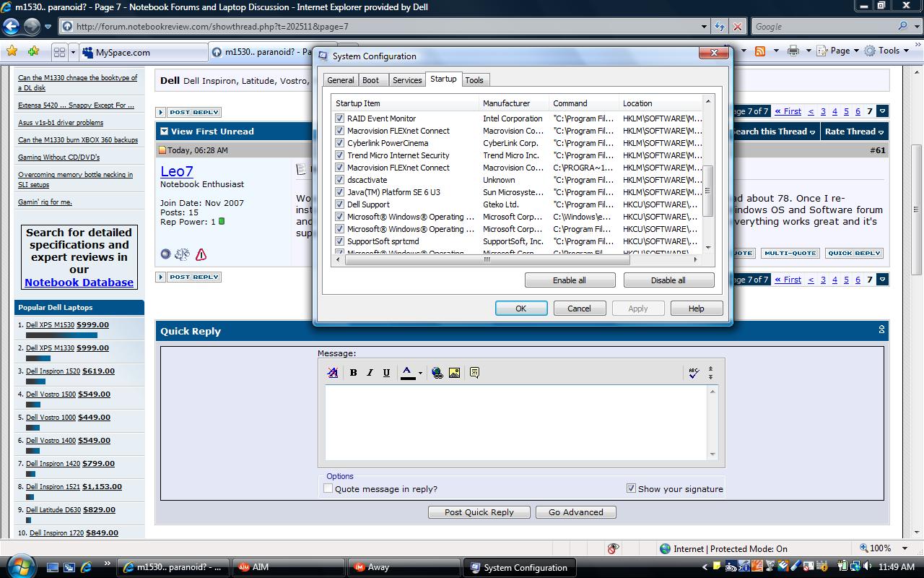Open the tab list dropdown arrow
Screen dimensions: 924x578
pos(74,52)
